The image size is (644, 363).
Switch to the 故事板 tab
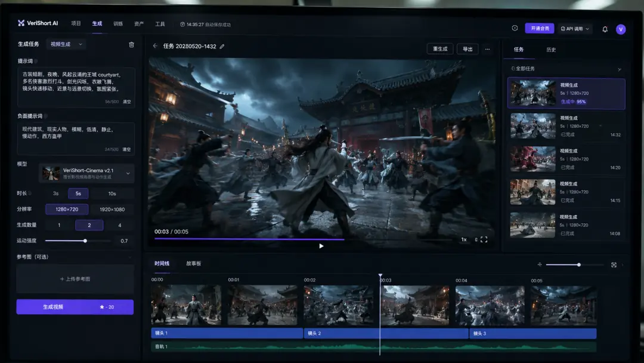pyautogui.click(x=193, y=263)
